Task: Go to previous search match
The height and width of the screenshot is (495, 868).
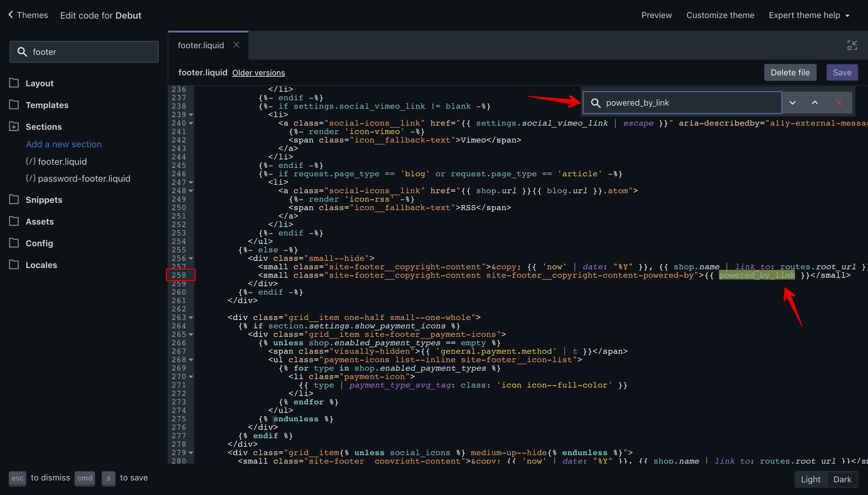Action: pos(815,103)
